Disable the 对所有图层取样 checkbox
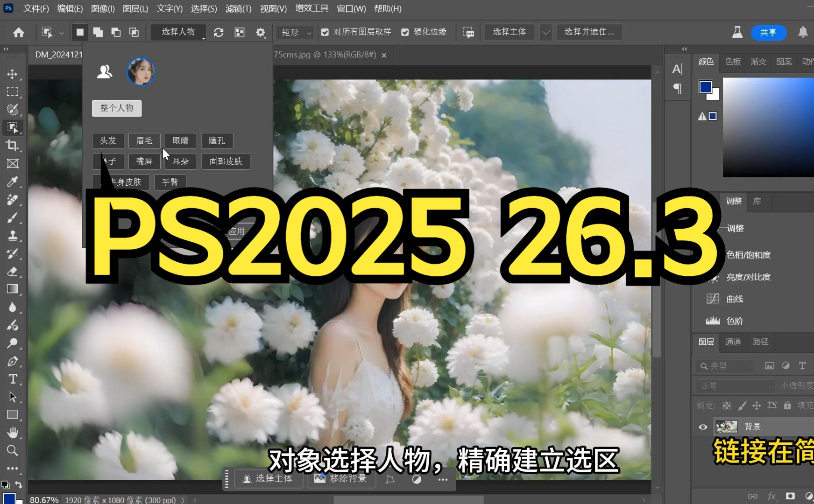Screen dimensions: 814x504 coord(325,32)
